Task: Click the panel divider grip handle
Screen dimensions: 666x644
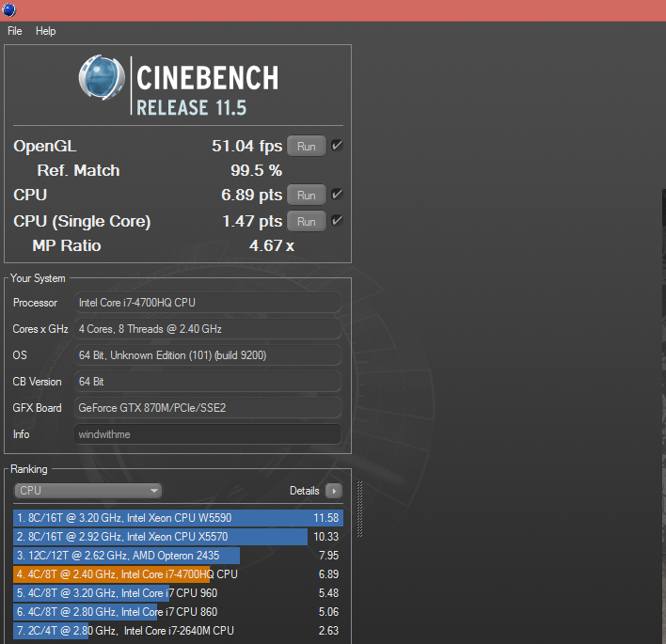Action: tap(359, 509)
